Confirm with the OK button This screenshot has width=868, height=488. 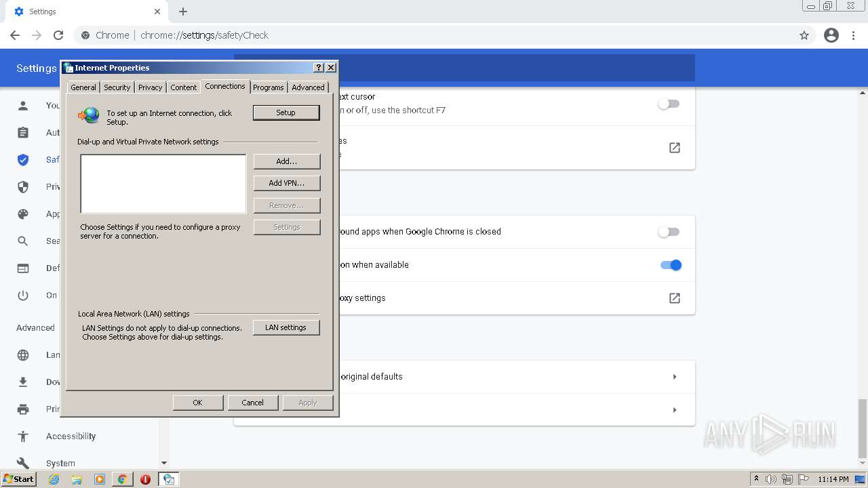click(198, 403)
